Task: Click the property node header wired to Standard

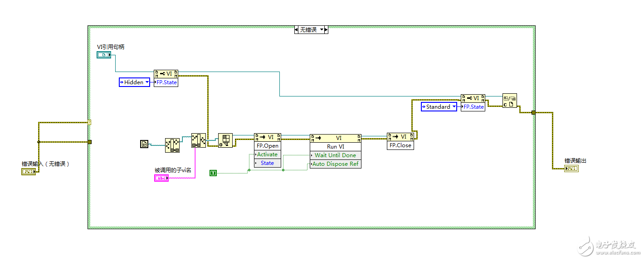Action: (473, 99)
